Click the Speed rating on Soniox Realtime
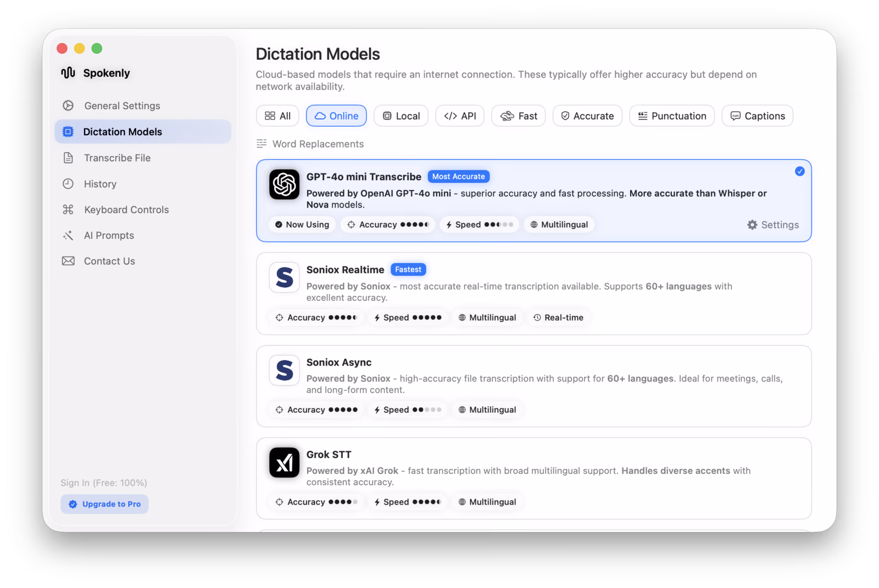 408,317
